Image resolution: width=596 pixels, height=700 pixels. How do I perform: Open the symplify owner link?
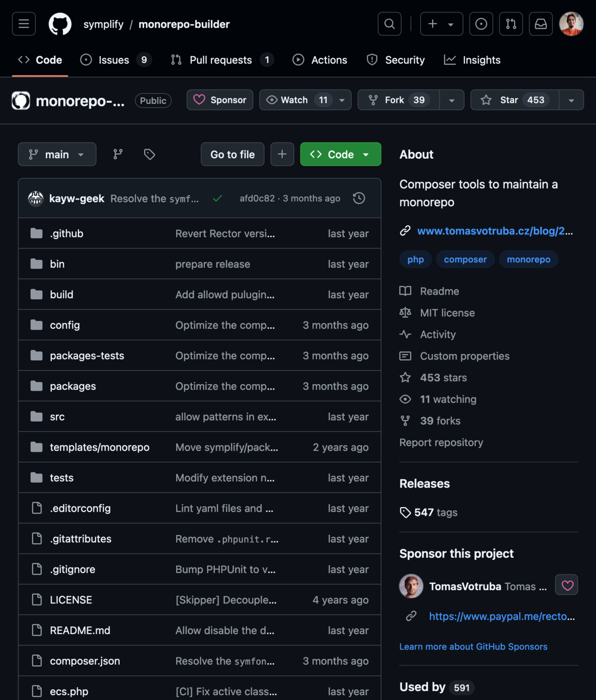click(x=104, y=24)
